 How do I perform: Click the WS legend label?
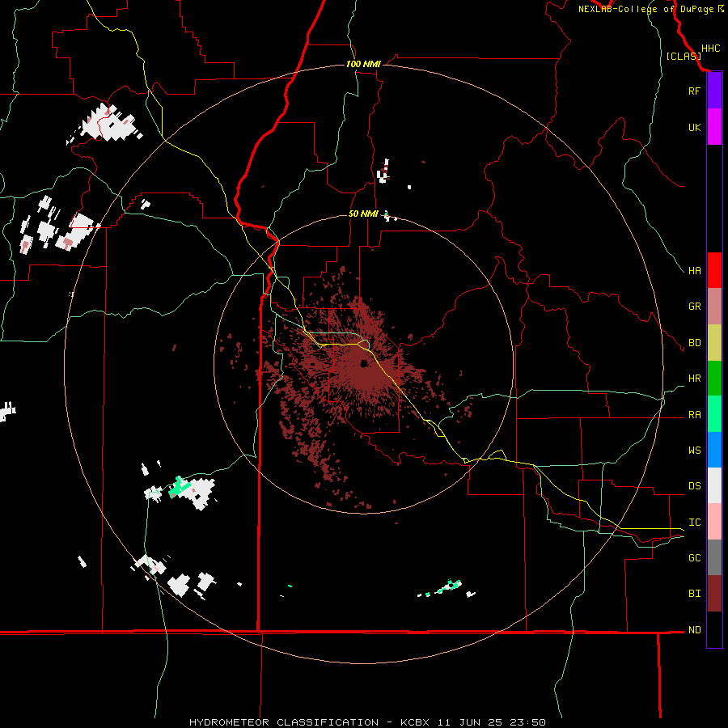(694, 451)
